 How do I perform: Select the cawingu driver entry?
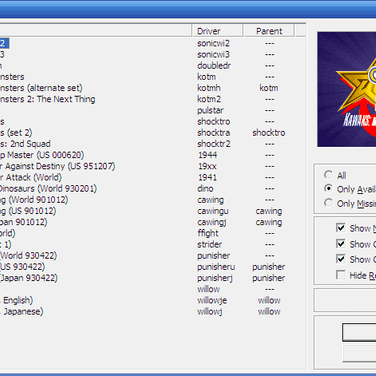213,211
